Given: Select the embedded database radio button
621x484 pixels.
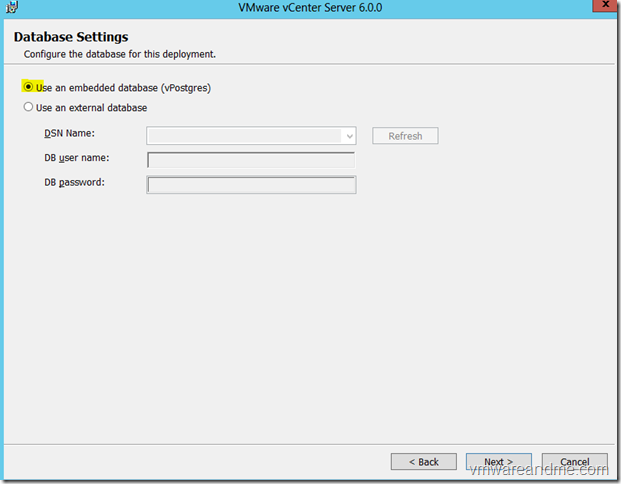Looking at the screenshot, I should pos(28,87).
